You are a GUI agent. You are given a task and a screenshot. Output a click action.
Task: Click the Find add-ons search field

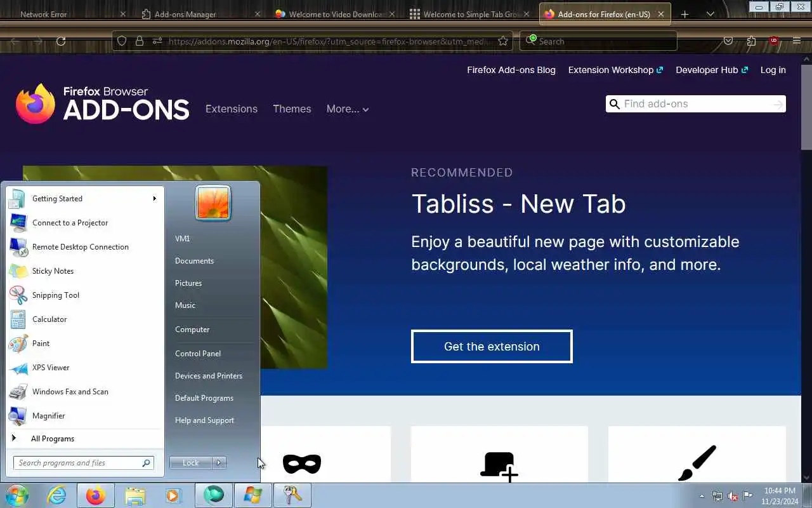[x=696, y=104]
